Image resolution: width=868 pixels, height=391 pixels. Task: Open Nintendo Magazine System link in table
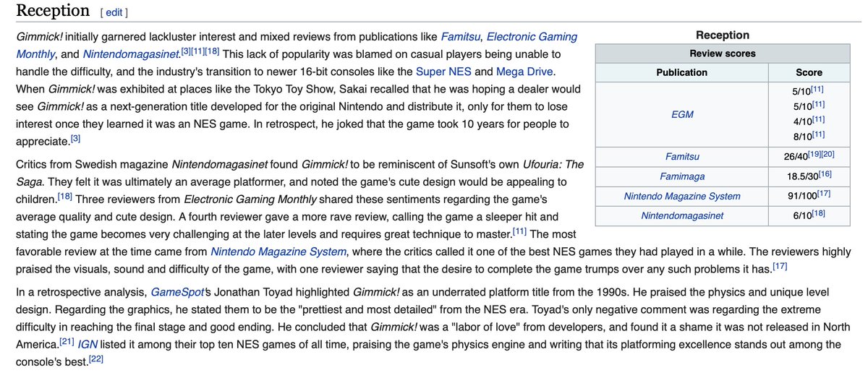pyautogui.click(x=681, y=196)
